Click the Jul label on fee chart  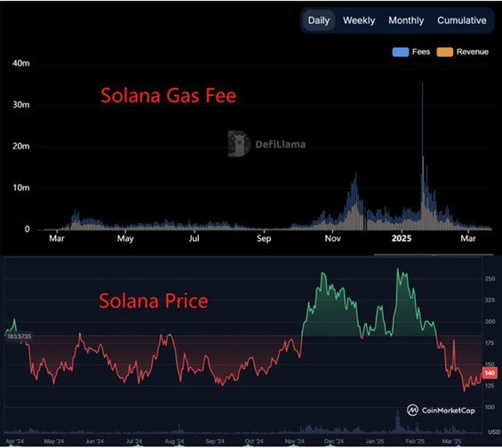click(194, 238)
